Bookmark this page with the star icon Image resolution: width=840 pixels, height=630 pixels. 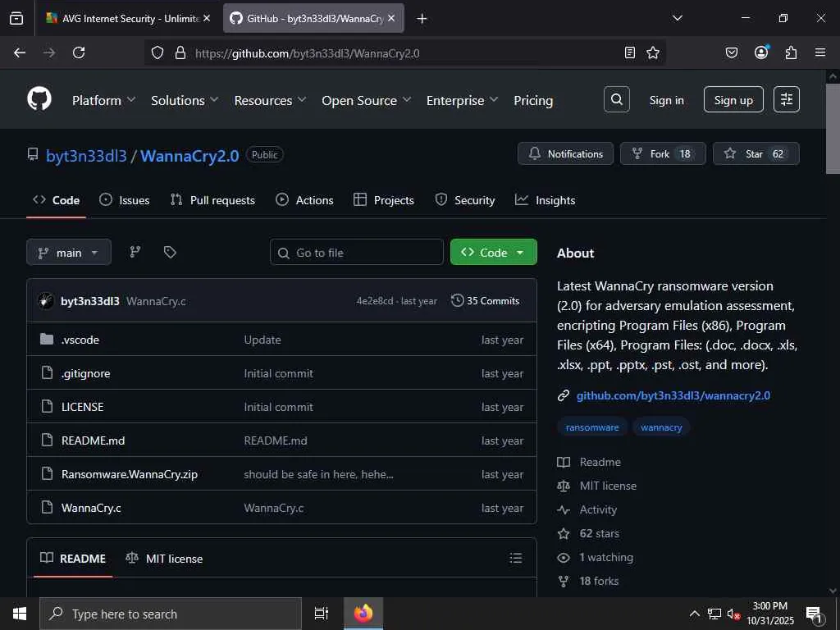coord(652,52)
